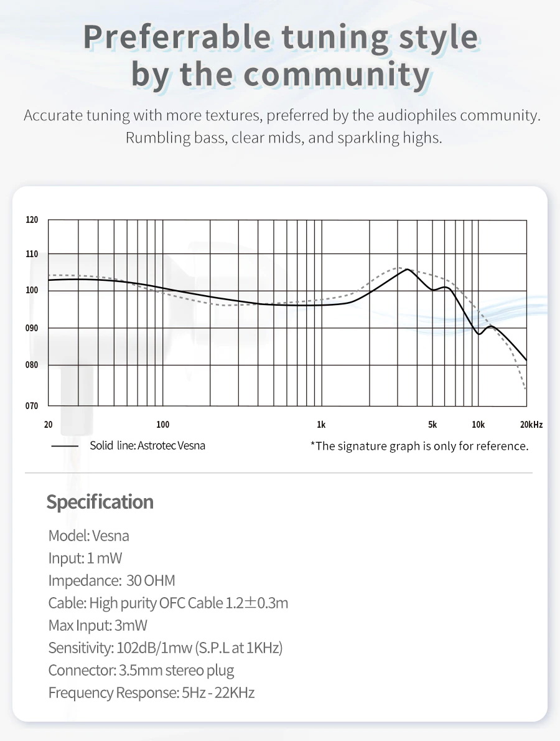This screenshot has height=741, width=560.
Task: Select the "Model: Vesna" specification line
Action: (89, 536)
